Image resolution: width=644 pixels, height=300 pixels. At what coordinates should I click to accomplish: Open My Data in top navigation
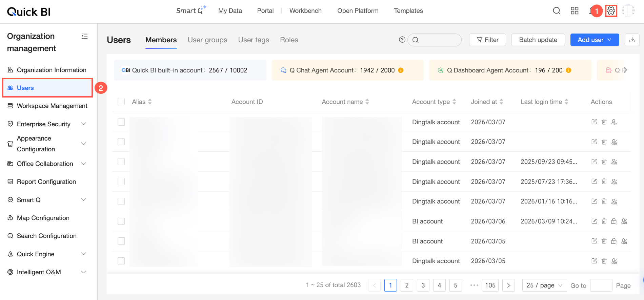(230, 11)
